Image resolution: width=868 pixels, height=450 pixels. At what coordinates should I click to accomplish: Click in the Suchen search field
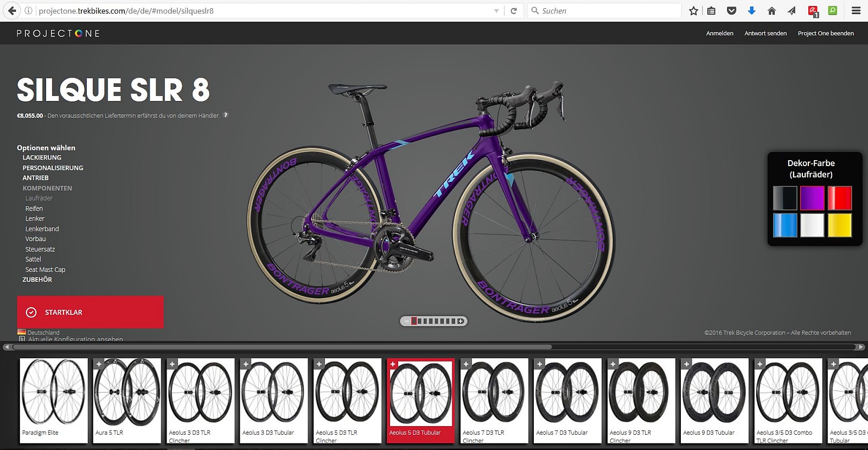pos(605,11)
